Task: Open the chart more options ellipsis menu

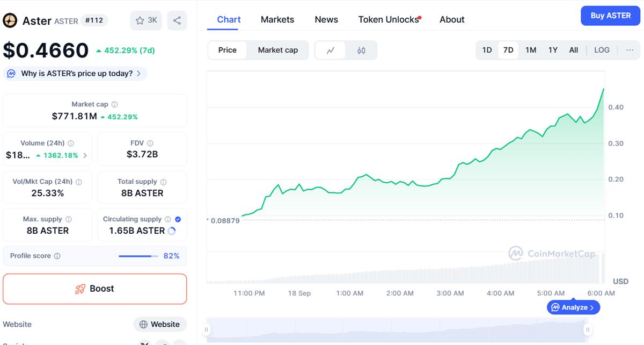Action: point(630,50)
